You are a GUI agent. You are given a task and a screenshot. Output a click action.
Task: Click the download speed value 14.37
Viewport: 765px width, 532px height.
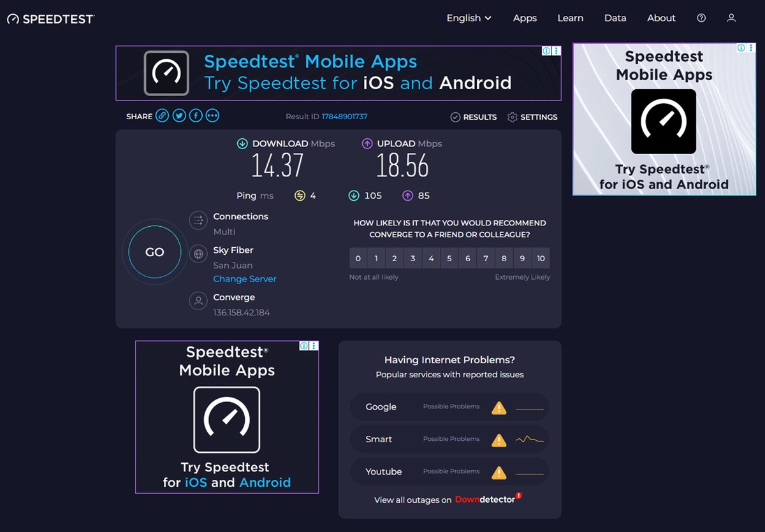click(277, 166)
